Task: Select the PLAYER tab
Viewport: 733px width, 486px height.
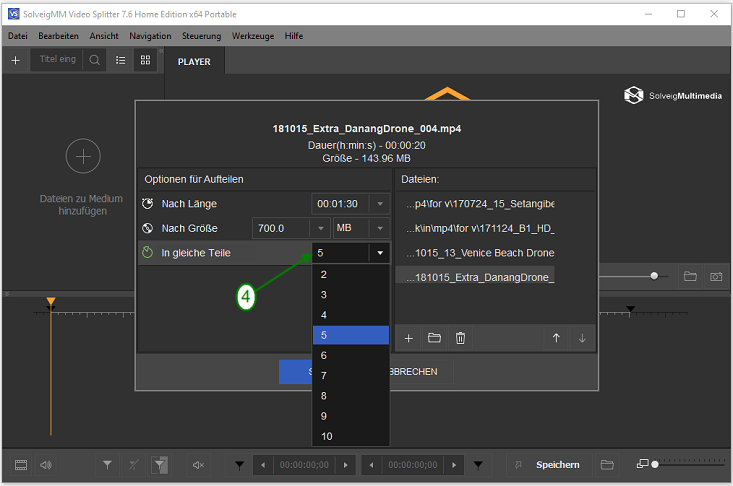Action: (194, 62)
